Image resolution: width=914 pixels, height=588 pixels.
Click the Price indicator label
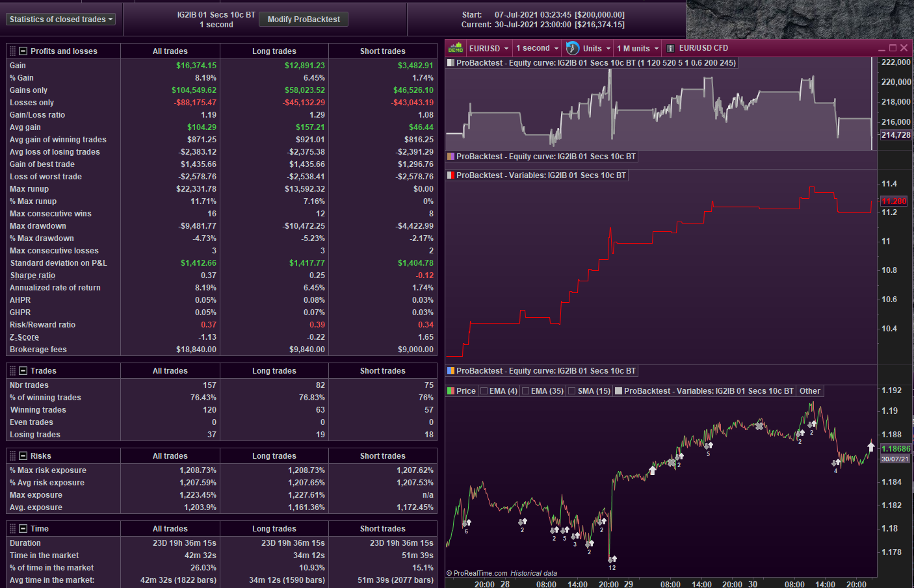click(466, 391)
